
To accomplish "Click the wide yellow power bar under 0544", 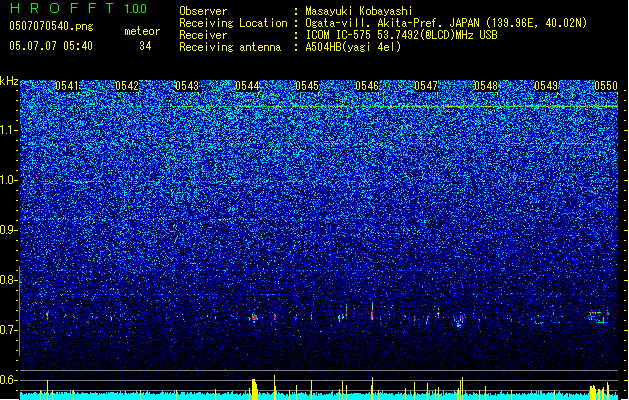I will [x=255, y=389].
